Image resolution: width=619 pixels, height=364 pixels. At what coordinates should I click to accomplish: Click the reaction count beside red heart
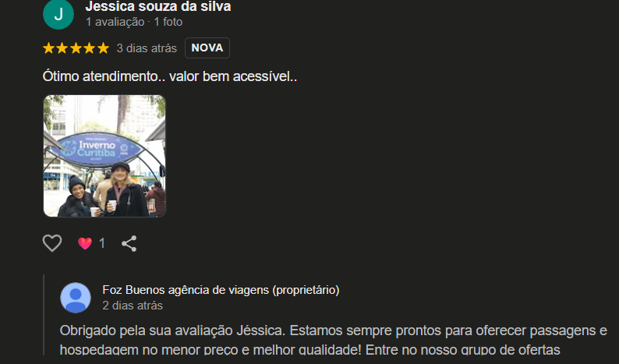click(x=102, y=243)
